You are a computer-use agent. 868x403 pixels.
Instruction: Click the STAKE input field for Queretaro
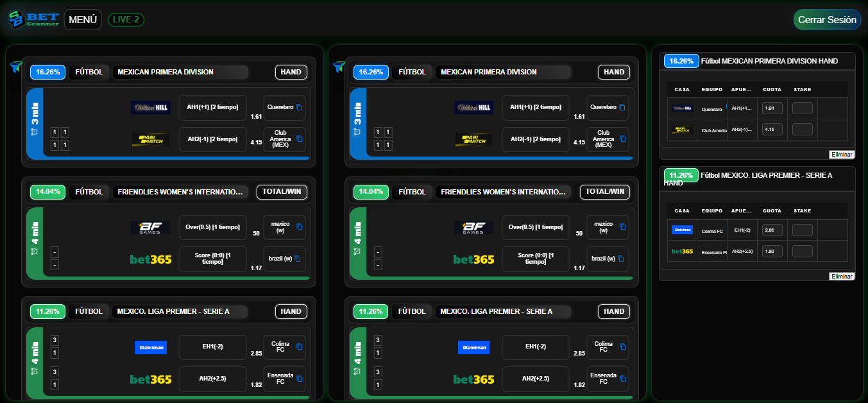[x=802, y=108]
